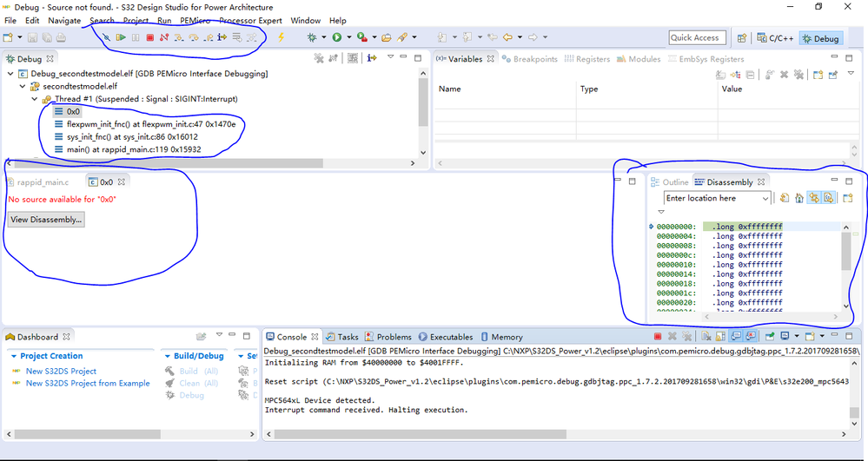This screenshot has height=461, width=868.
Task: Click Terminate red icon in Console toolbar
Action: click(658, 337)
